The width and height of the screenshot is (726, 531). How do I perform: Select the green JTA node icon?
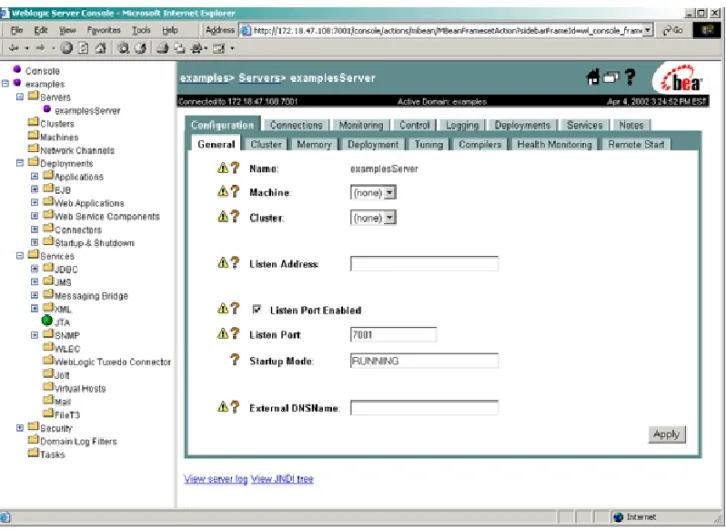pos(47,320)
